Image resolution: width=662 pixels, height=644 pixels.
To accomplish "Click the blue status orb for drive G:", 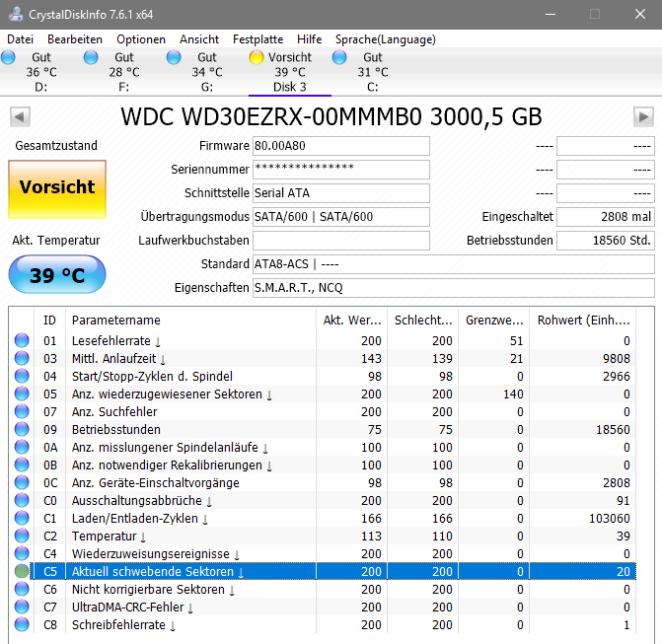I will tap(174, 57).
